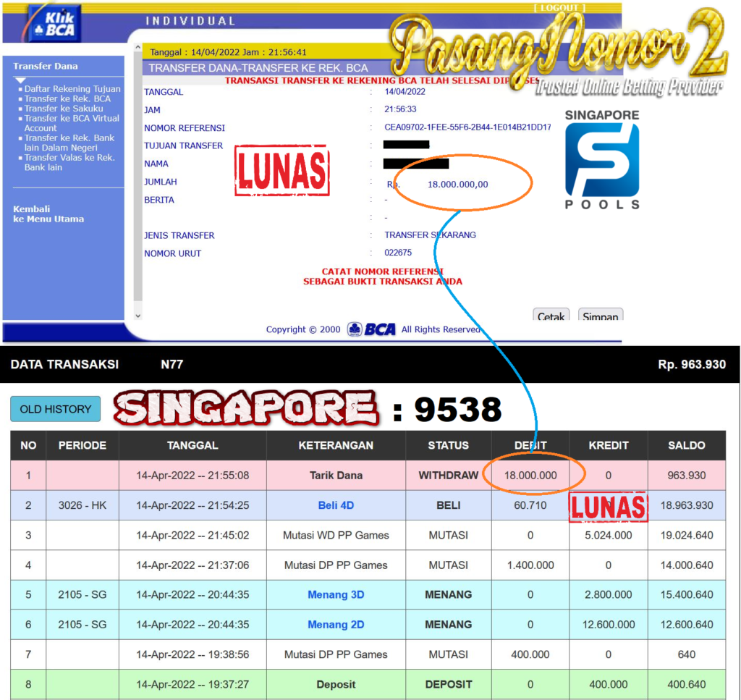Viewport: 741px width, 700px height.
Task: Click the Cetak button
Action: tap(551, 316)
